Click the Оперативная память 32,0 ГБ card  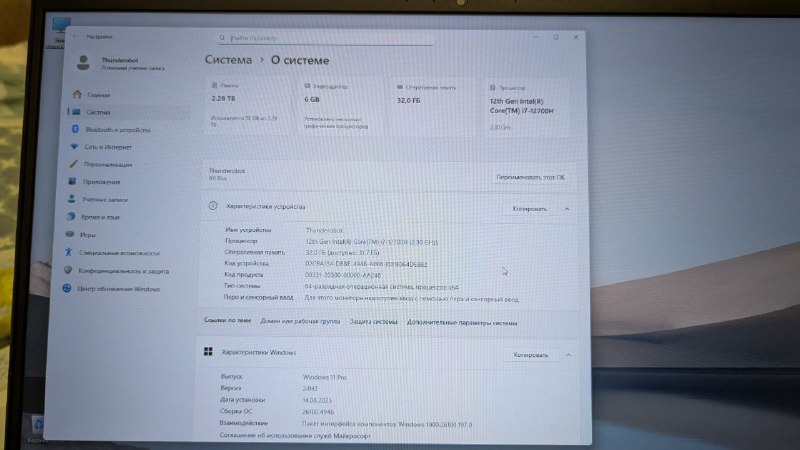434,108
